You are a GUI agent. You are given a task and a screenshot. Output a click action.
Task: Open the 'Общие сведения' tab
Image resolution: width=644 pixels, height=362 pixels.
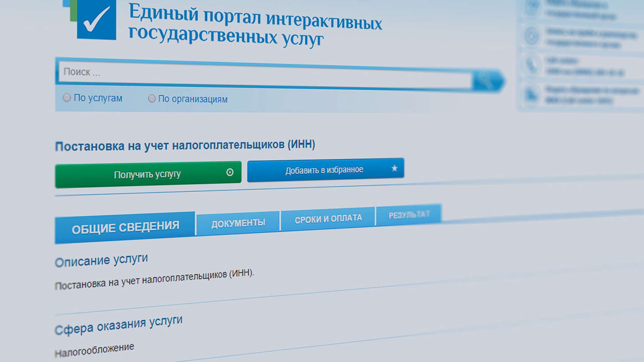(x=125, y=228)
